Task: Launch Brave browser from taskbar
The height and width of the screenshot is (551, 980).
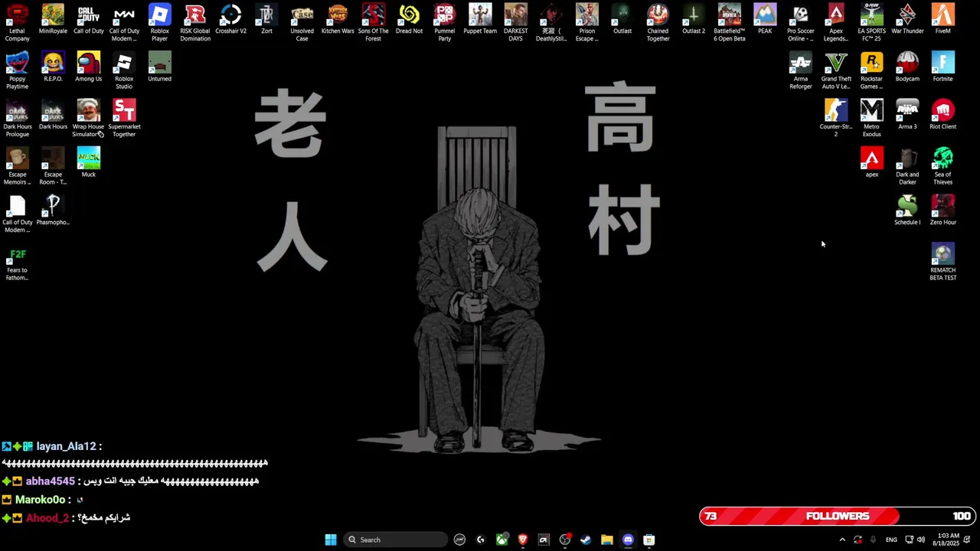Action: tap(523, 540)
